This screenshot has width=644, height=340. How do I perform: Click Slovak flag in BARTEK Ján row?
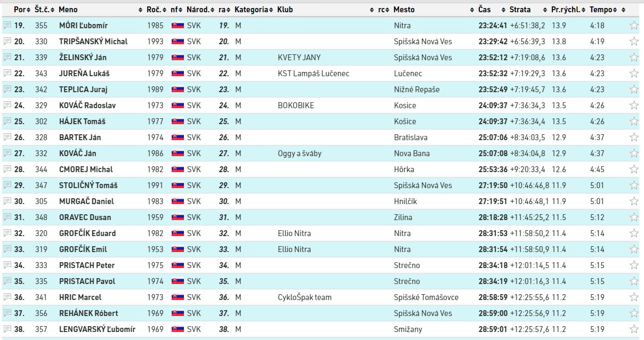point(178,137)
